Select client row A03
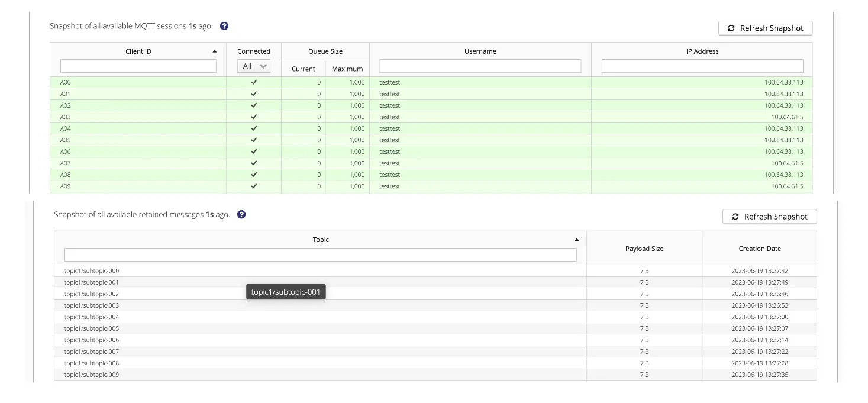868x403 pixels. pyautogui.click(x=431, y=117)
